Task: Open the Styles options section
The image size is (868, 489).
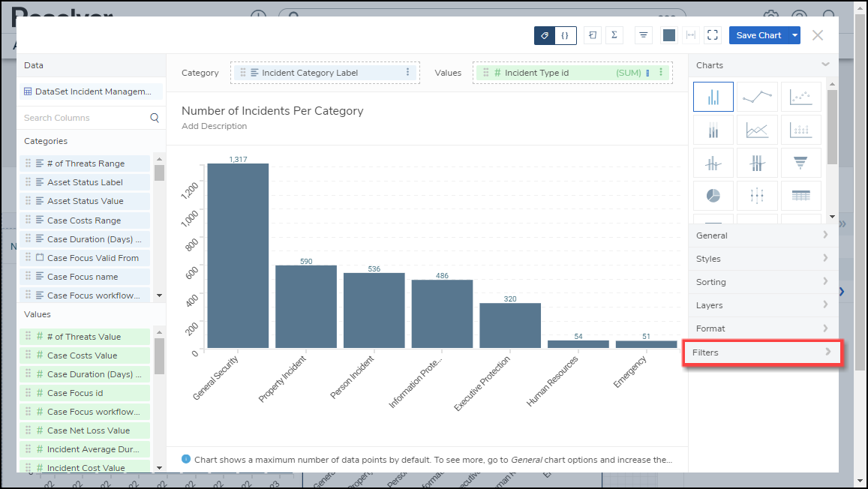Action: point(762,259)
